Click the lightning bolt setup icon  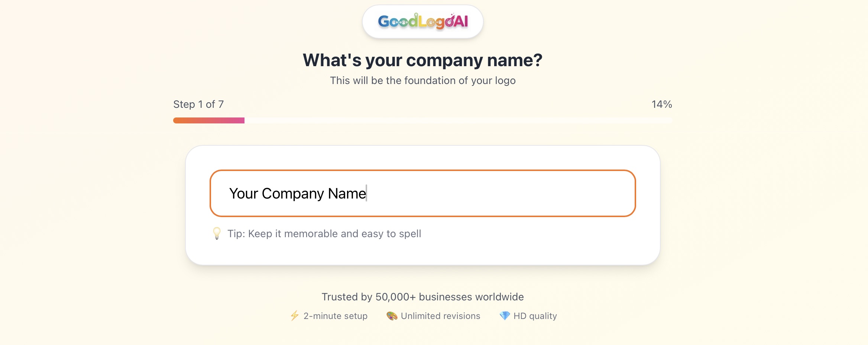tap(294, 316)
